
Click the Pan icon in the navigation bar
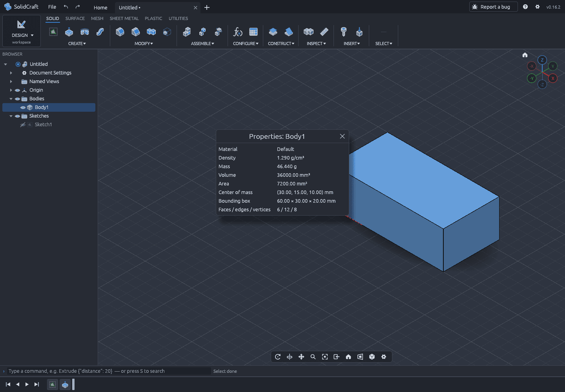(301, 357)
